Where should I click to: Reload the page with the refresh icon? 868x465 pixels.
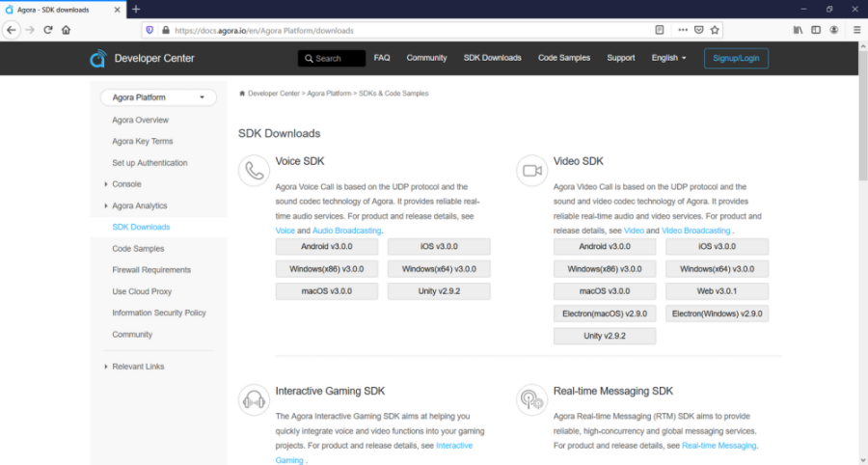coord(48,30)
